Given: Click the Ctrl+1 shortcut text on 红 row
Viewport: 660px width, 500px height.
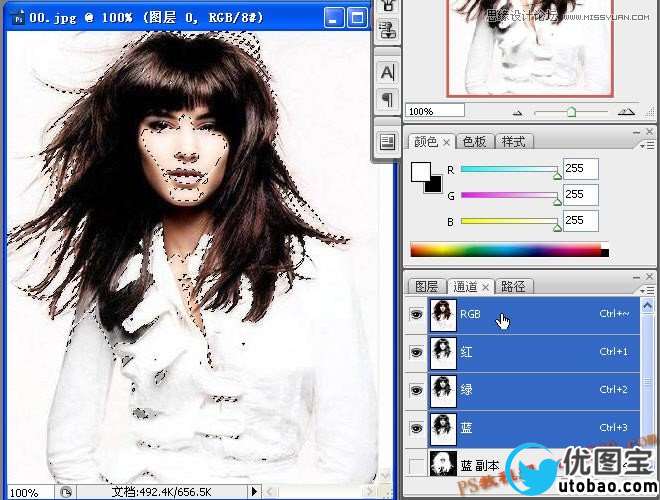Looking at the screenshot, I should coord(613,352).
